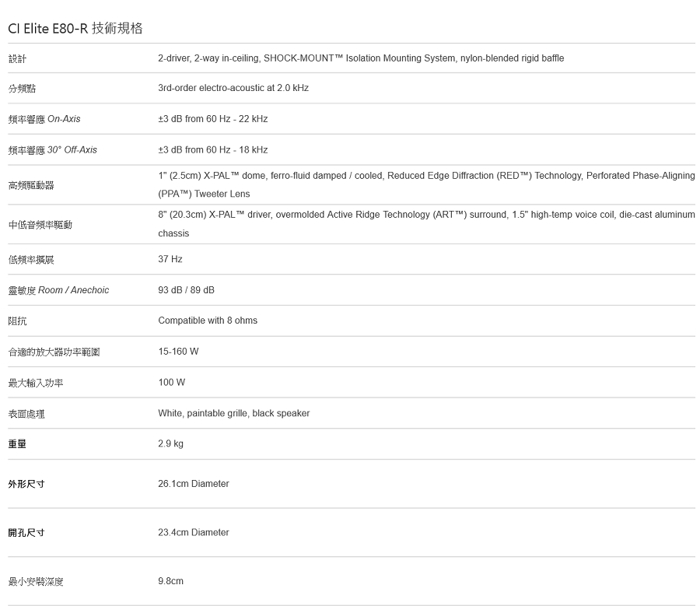Click the 分頻點 row label
Image resolution: width=700 pixels, height=606 pixels.
point(22,89)
